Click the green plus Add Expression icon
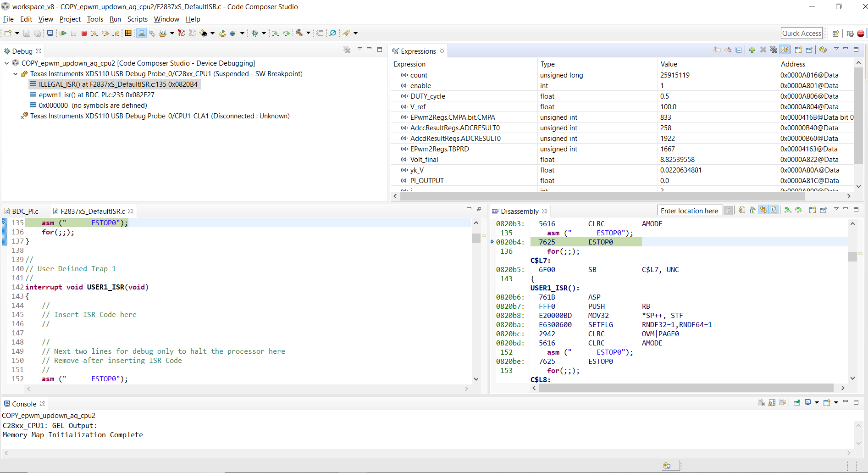Viewport: 868px width, 473px height. coord(752,50)
